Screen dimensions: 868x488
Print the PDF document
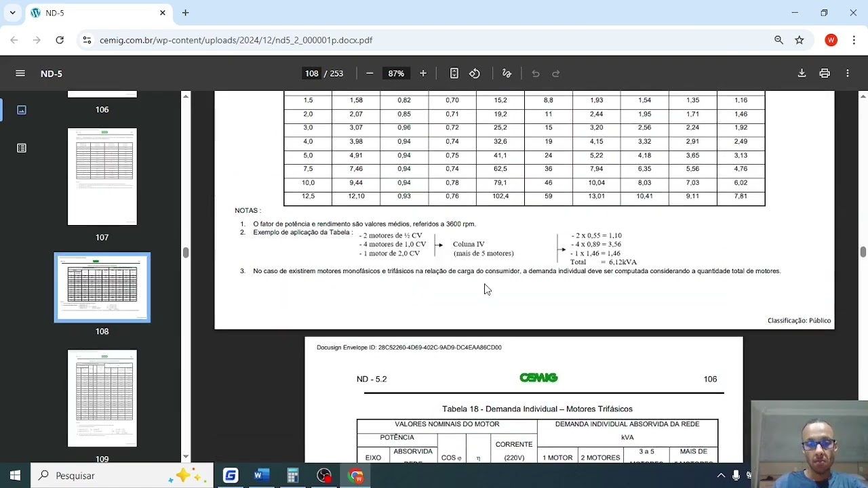click(825, 73)
